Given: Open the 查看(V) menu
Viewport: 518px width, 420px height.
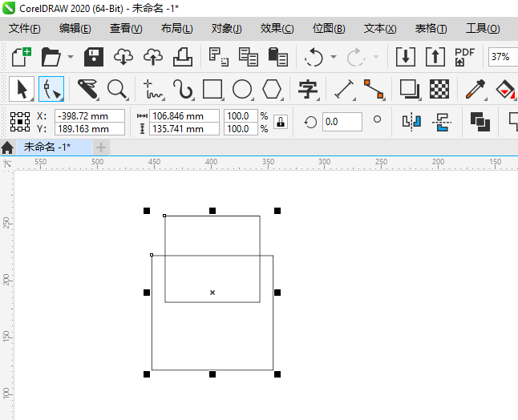Looking at the screenshot, I should tap(126, 29).
